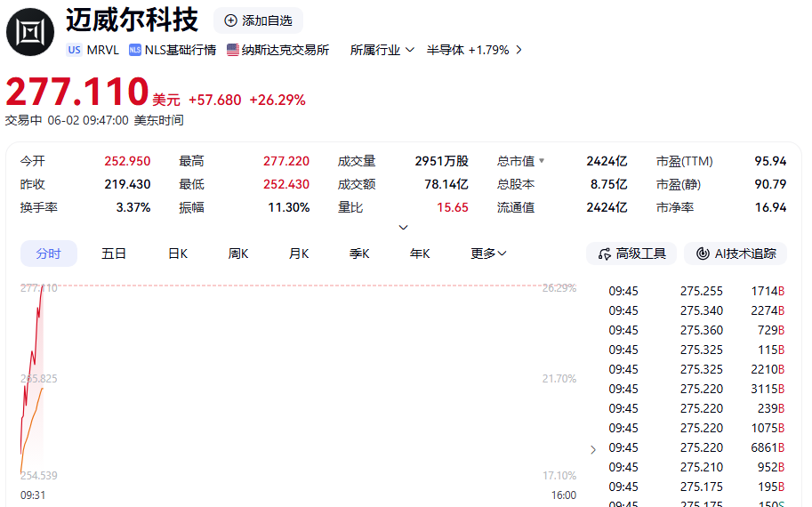Click the Marvell company logo icon
Screen dimensions: 812x507
tap(30, 32)
